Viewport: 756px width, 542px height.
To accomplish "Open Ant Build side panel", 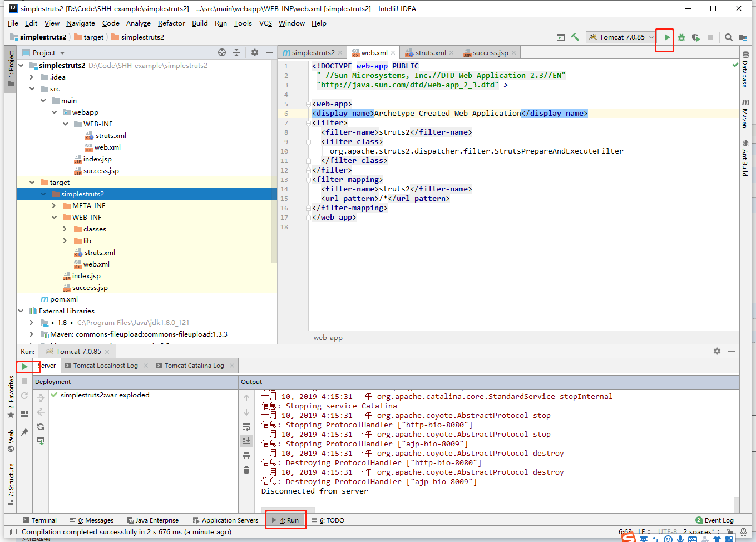I will [x=745, y=157].
